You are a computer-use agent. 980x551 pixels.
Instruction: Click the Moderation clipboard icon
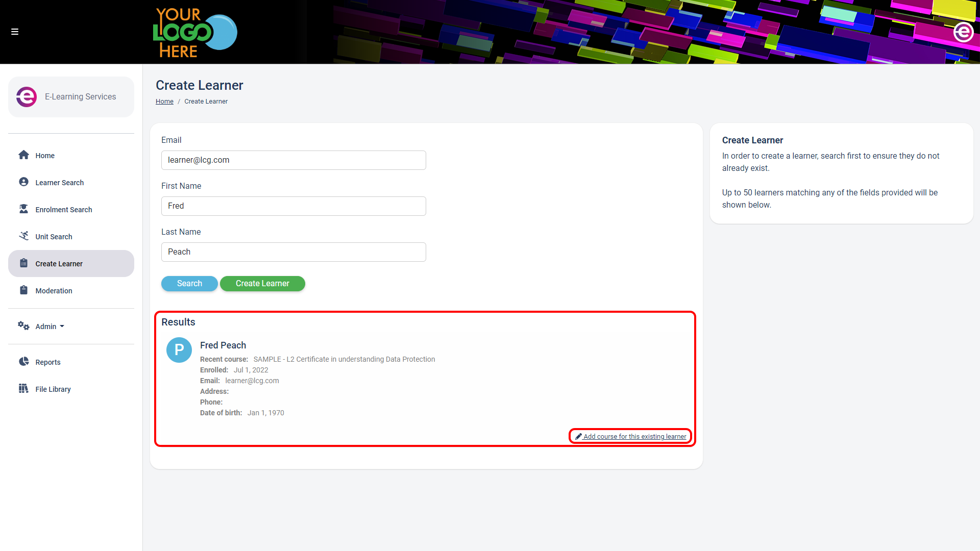click(x=23, y=290)
